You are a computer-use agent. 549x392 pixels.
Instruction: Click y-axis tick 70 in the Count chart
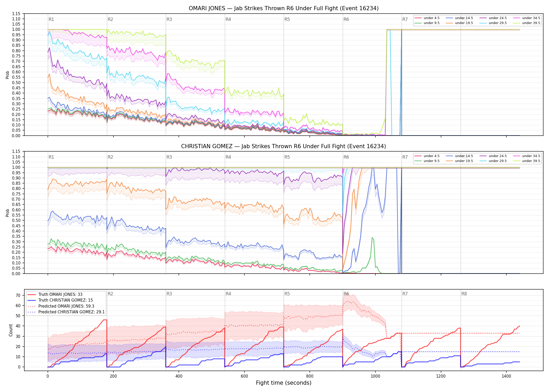point(18,295)
